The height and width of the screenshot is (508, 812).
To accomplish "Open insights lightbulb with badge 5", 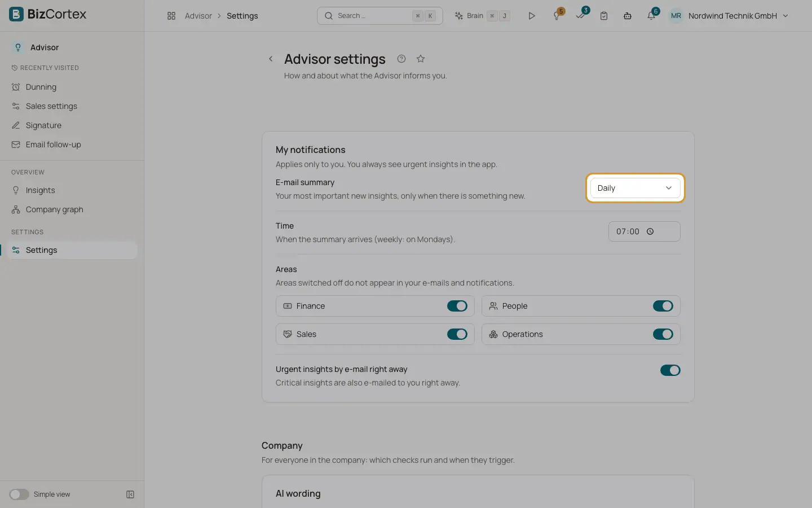I will [x=557, y=16].
